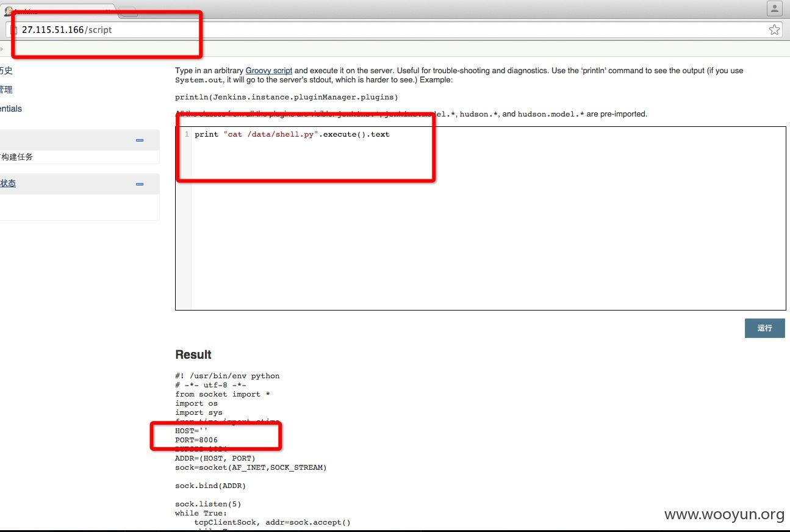The image size is (790, 532).
Task: Click the 'import sys' output line
Action: [199, 412]
